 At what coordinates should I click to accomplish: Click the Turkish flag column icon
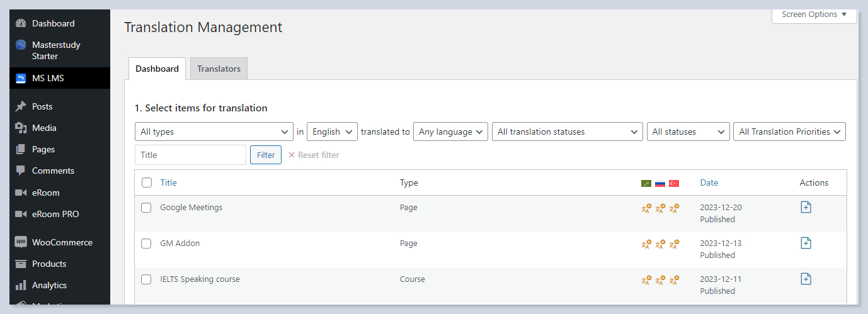click(x=674, y=183)
